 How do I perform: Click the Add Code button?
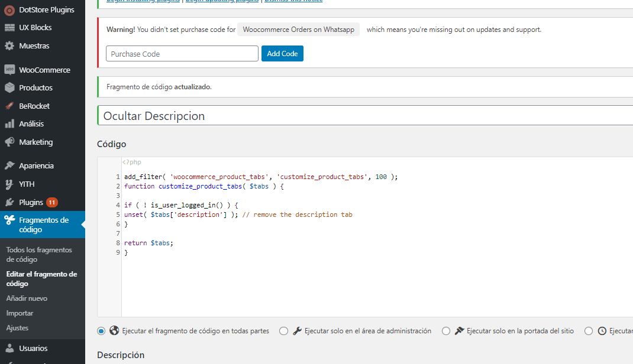282,54
